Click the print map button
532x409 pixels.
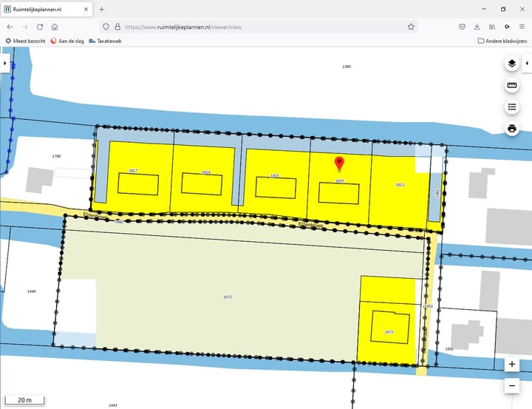coord(511,129)
